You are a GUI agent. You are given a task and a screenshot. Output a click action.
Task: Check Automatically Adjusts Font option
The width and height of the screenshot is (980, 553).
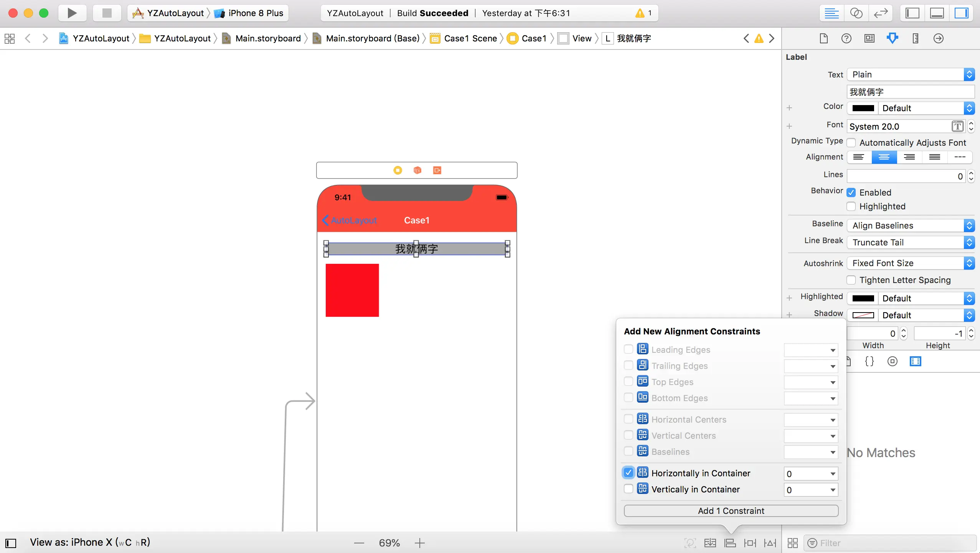click(x=851, y=143)
